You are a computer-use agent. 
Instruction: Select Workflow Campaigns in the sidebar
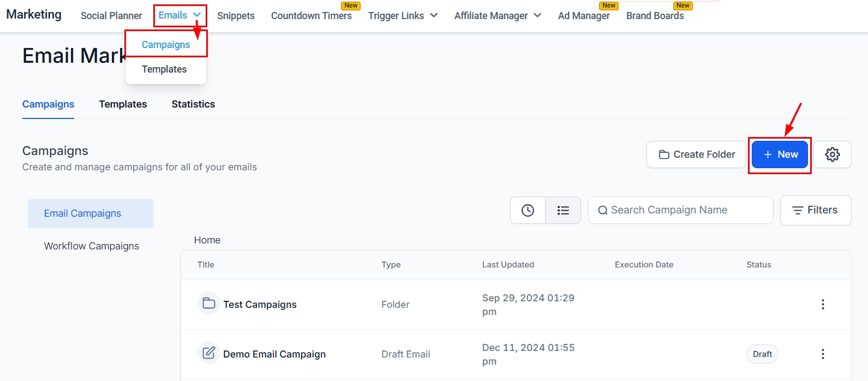point(92,246)
